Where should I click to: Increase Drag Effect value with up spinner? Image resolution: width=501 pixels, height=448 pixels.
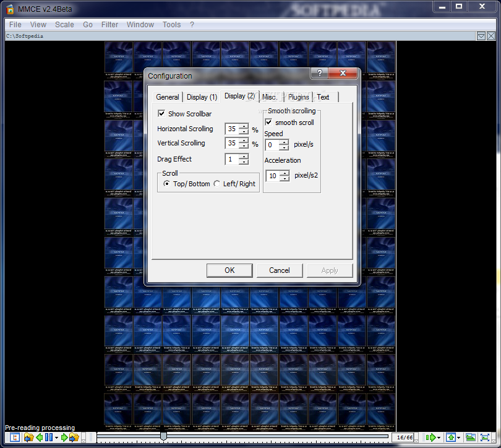coord(244,157)
